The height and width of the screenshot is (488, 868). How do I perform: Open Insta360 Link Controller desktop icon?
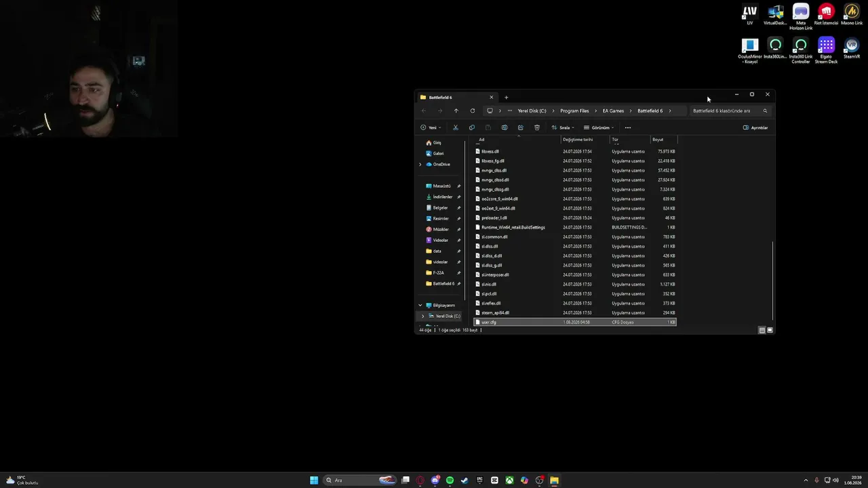pyautogui.click(x=801, y=52)
